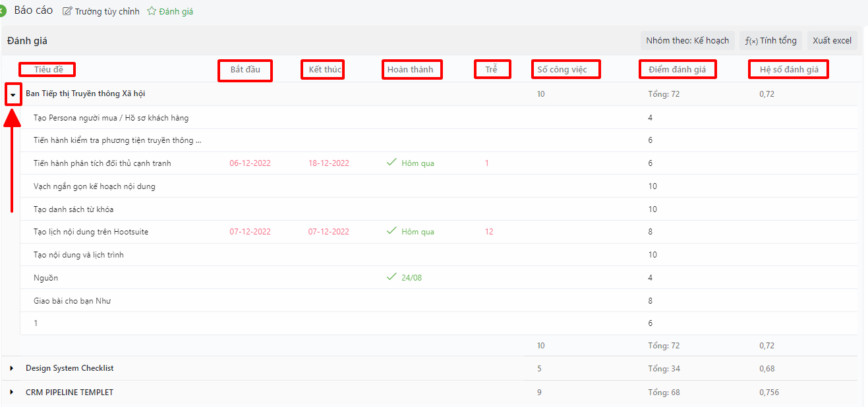Open the Nhóm theo: Kế hoạch dropdown
Screen dimensions: 868x407
(x=687, y=41)
